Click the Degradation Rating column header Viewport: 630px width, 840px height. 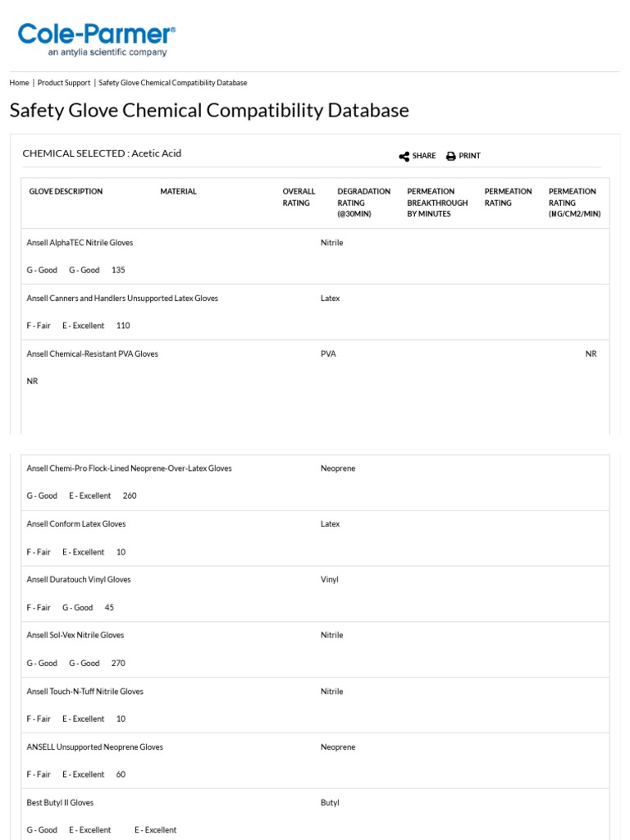click(x=363, y=203)
